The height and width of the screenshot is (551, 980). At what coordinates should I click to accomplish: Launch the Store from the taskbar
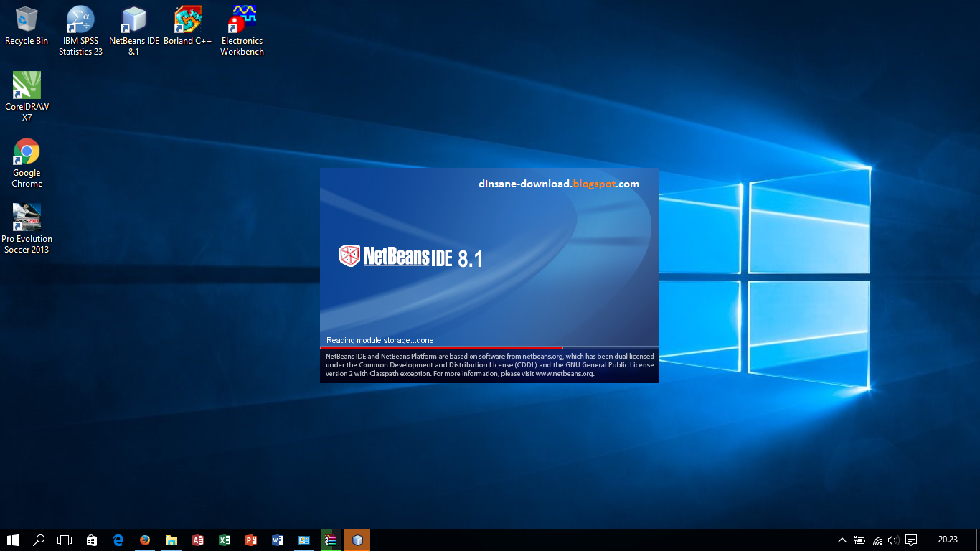coord(91,540)
